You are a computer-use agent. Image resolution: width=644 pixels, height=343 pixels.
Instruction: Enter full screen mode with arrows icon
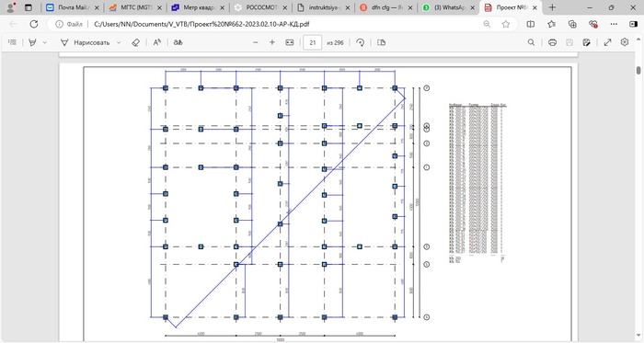[x=607, y=42]
